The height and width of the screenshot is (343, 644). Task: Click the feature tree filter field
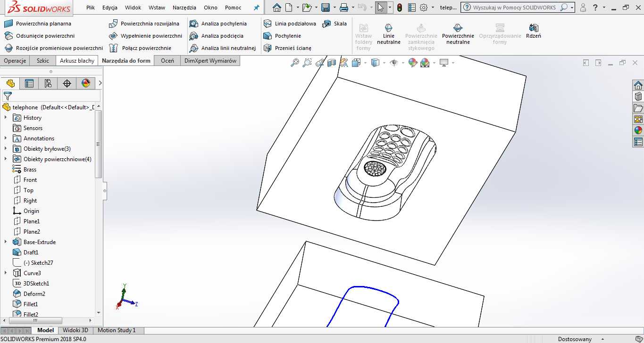tap(51, 96)
